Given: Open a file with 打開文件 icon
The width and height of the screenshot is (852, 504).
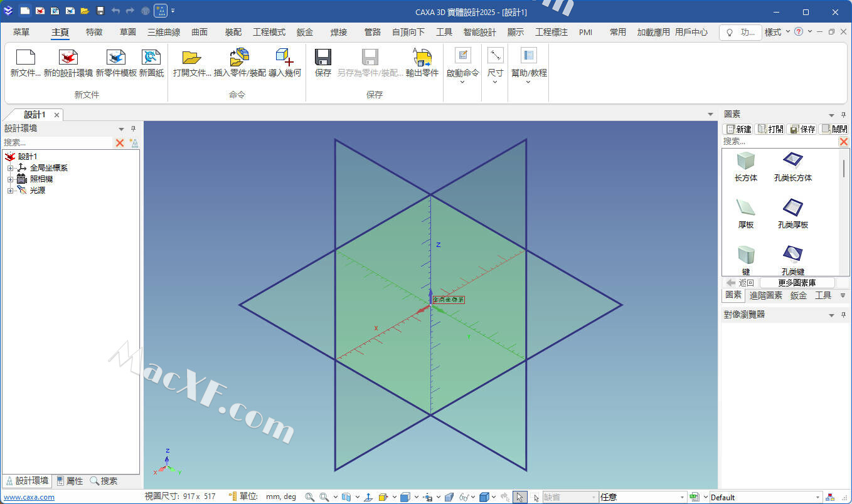Looking at the screenshot, I should pos(191,58).
